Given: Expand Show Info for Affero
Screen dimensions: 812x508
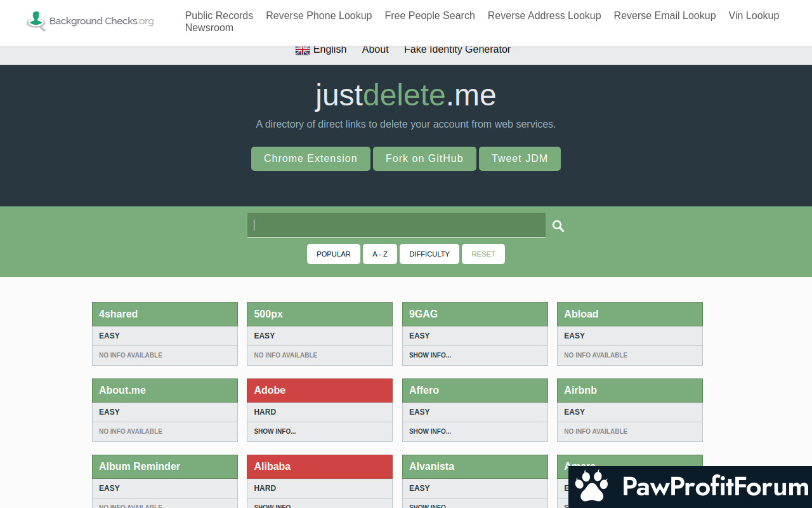Looking at the screenshot, I should coord(430,432).
